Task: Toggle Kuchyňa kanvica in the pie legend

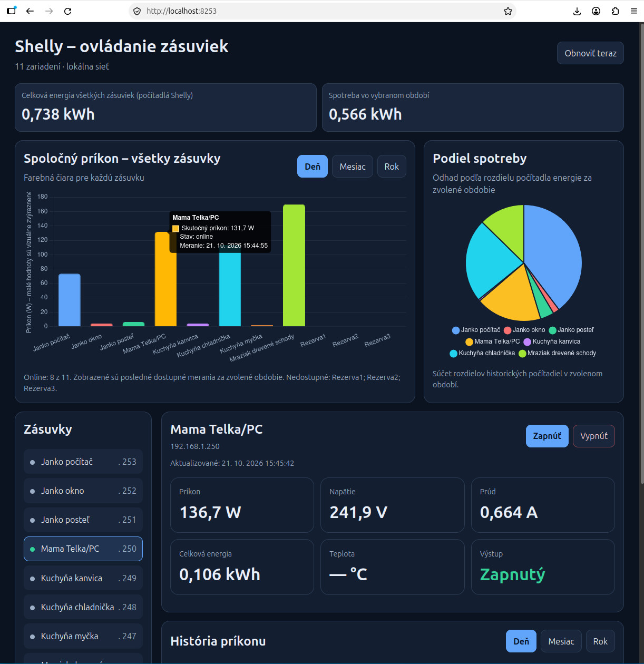Action: coord(552,341)
